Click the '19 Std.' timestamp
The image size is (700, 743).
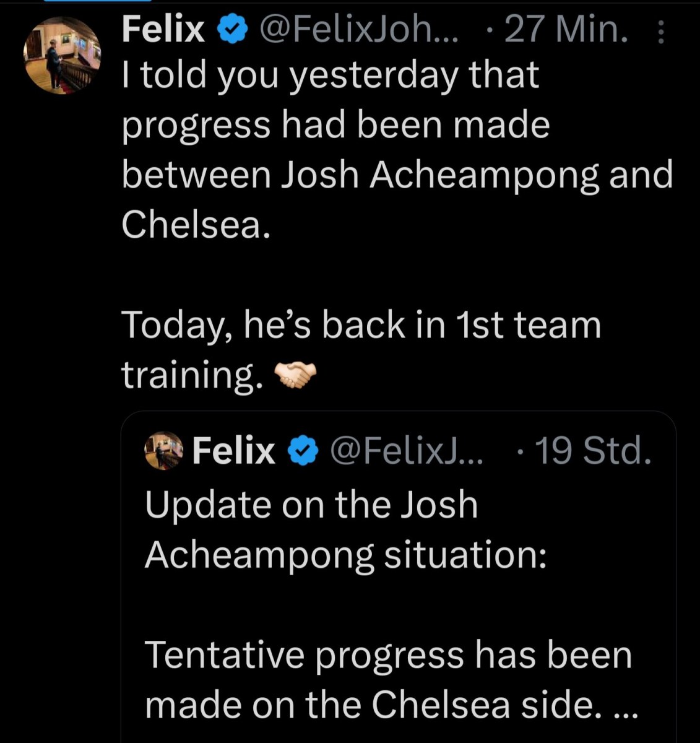click(x=592, y=450)
